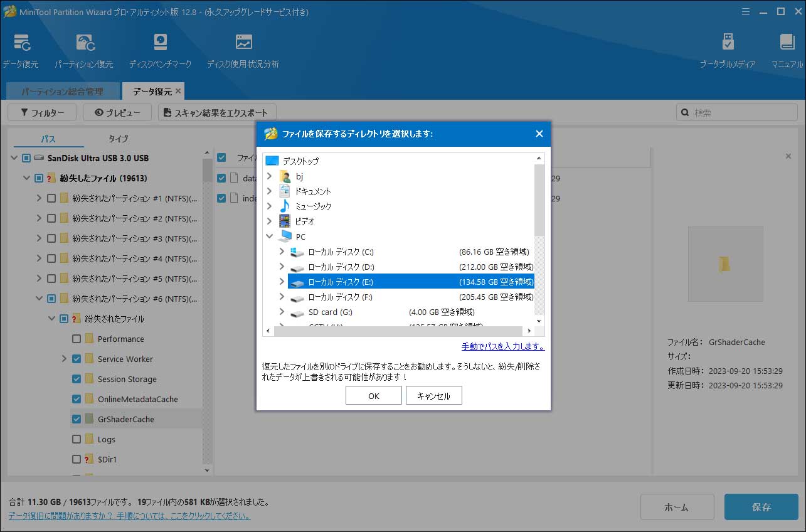Toggle the 紛失されたパーティション #3 checkbox
This screenshot has height=532, width=806.
51,238
